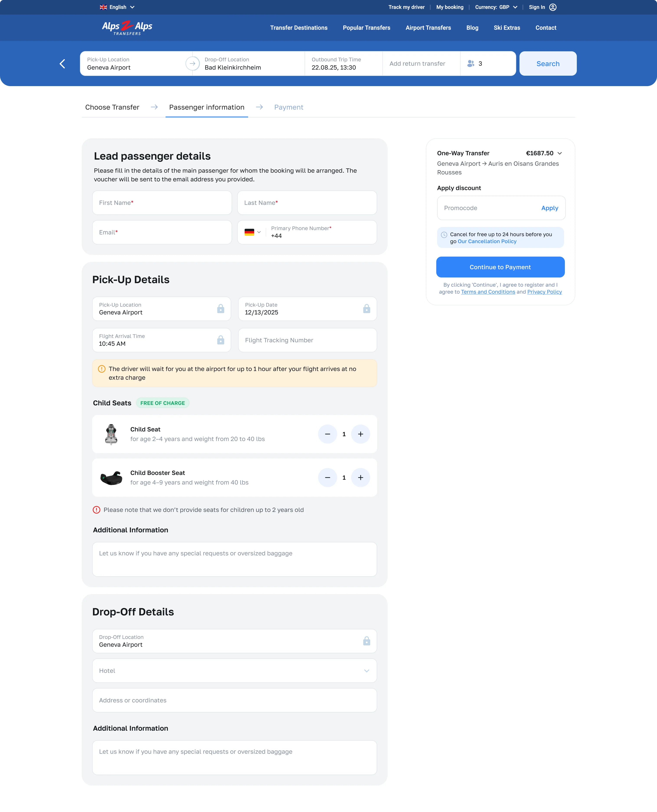This screenshot has height=812, width=657.
Task: Click the back arrow beside the search bar
Action: (x=62, y=63)
